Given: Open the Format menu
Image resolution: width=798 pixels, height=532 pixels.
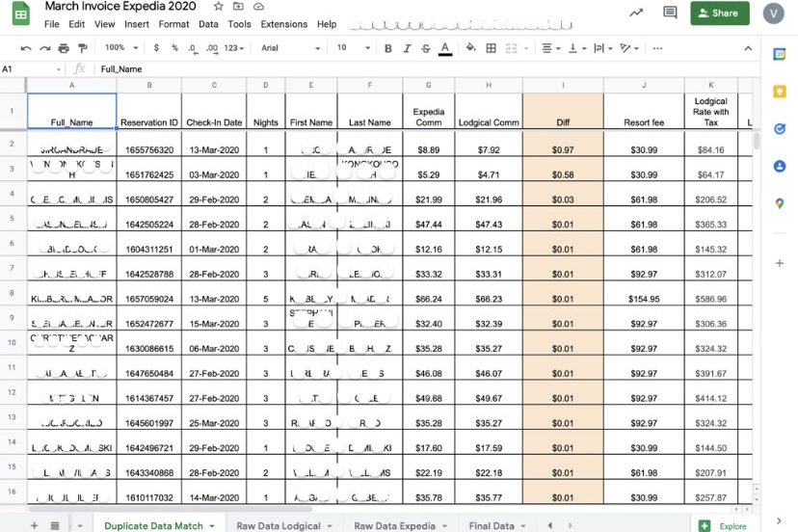Looking at the screenshot, I should (173, 24).
